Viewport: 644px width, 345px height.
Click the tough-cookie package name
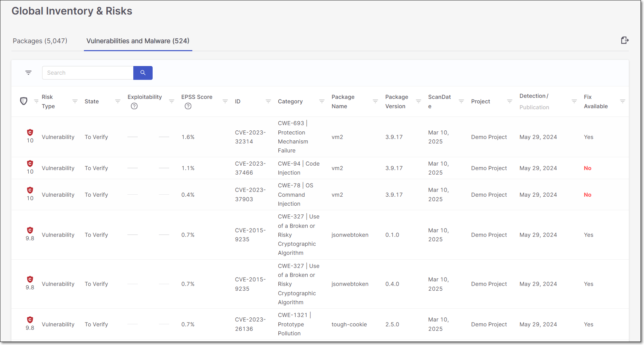pyautogui.click(x=349, y=324)
